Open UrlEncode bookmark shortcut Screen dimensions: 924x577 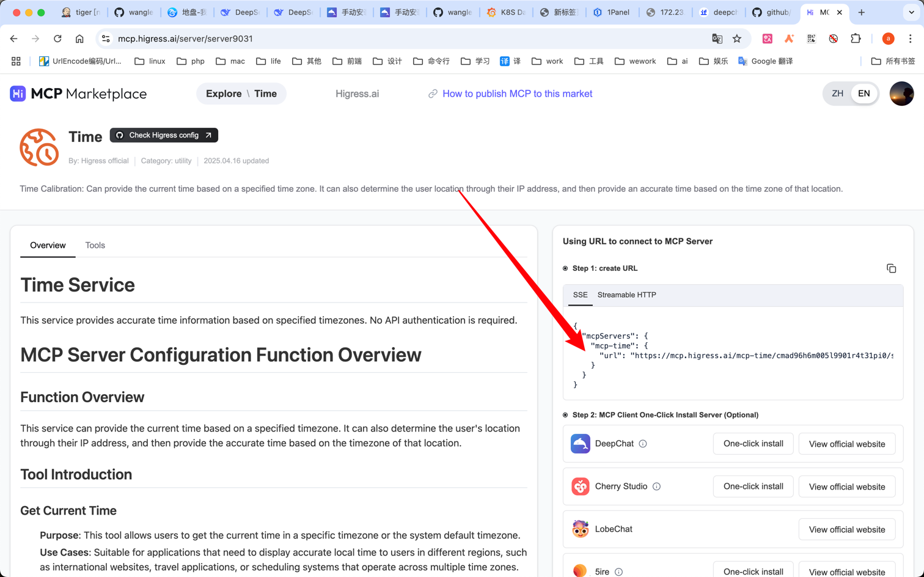[80, 61]
